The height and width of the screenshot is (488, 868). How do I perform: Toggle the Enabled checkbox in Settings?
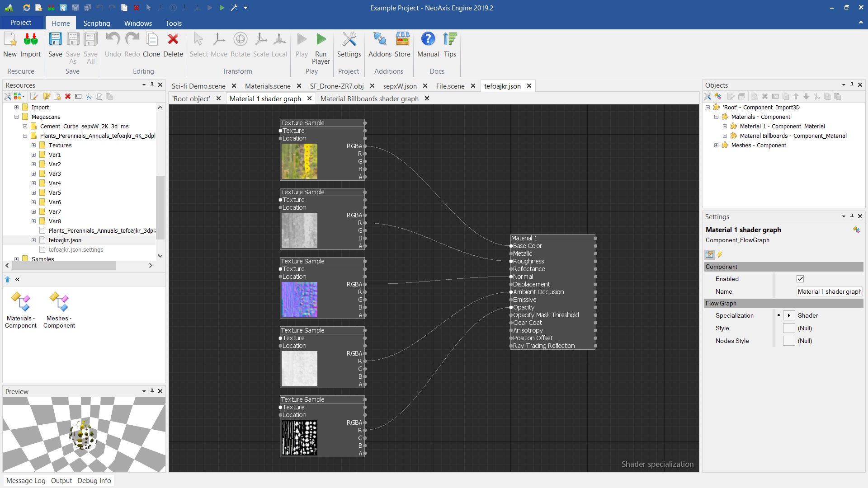pos(800,279)
